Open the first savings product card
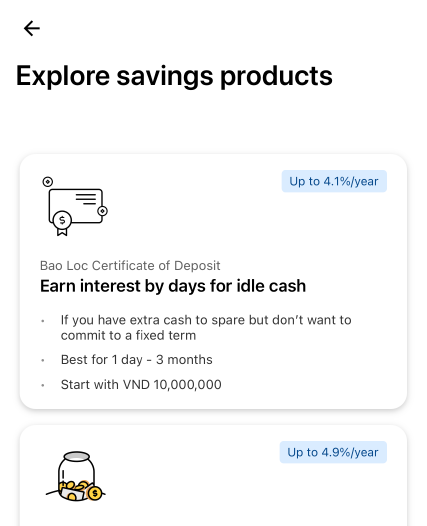 (213, 281)
